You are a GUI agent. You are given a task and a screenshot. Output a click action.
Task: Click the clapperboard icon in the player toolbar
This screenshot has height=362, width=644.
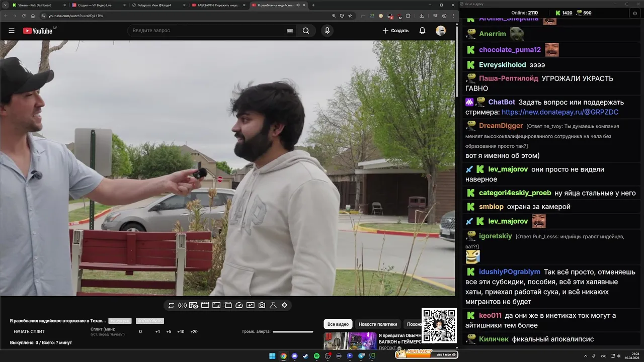(x=205, y=305)
